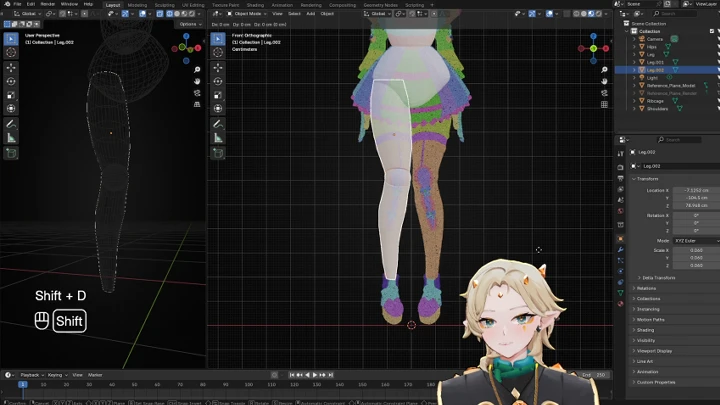This screenshot has width=720, height=405.
Task: Select the Annotate tool in left viewport toolbar
Action: (x=11, y=124)
